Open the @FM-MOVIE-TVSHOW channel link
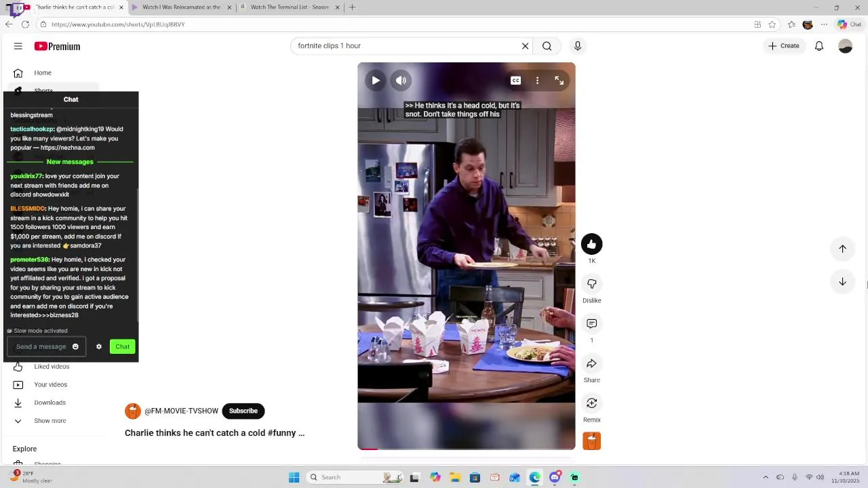The height and width of the screenshot is (488, 868). point(181,411)
